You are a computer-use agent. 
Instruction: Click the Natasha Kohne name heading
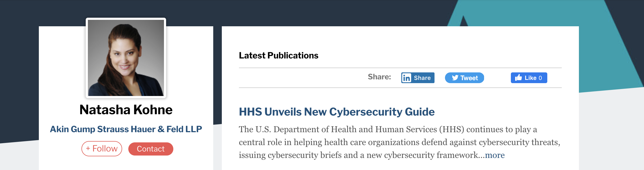[126, 110]
